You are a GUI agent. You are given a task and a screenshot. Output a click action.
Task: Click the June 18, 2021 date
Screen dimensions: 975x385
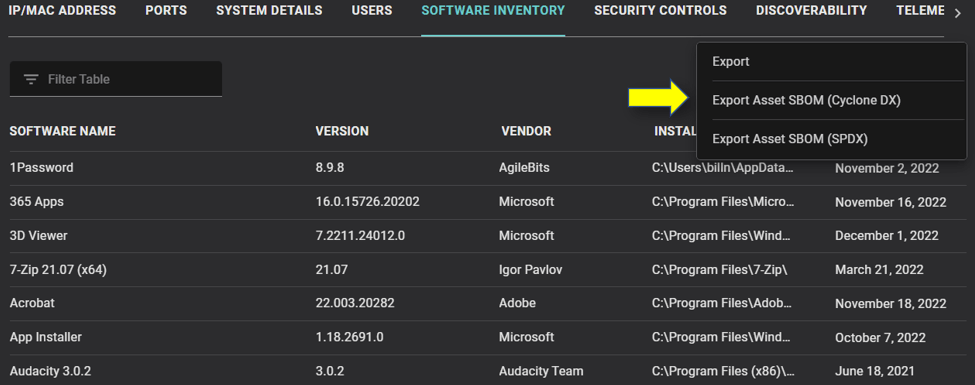tap(875, 371)
